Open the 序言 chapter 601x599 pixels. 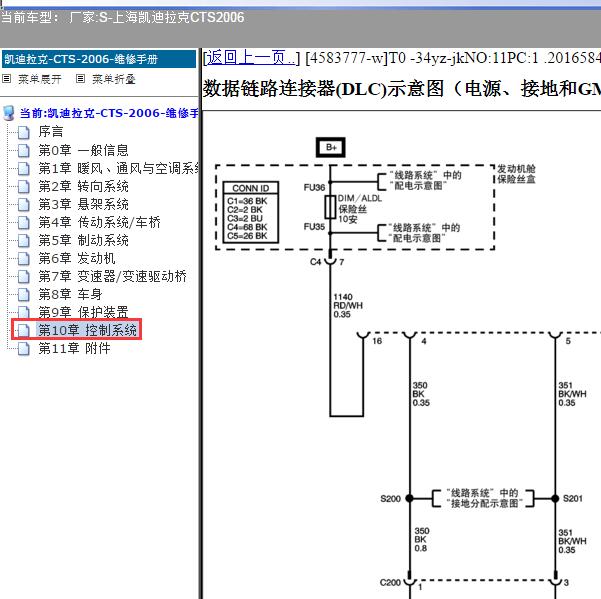tap(51, 131)
